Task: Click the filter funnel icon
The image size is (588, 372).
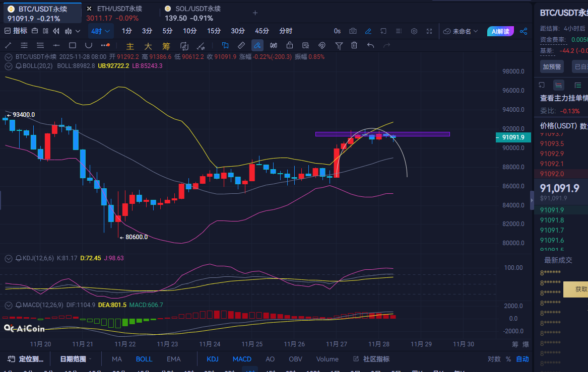Action: point(339,46)
